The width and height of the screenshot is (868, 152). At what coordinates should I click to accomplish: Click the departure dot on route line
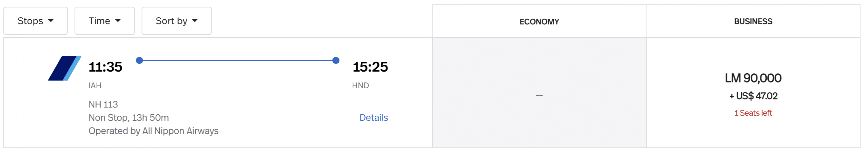[139, 60]
